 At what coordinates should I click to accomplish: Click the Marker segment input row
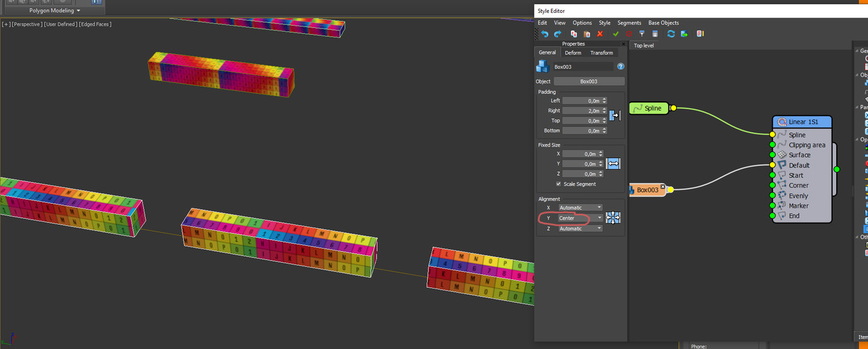(x=802, y=206)
